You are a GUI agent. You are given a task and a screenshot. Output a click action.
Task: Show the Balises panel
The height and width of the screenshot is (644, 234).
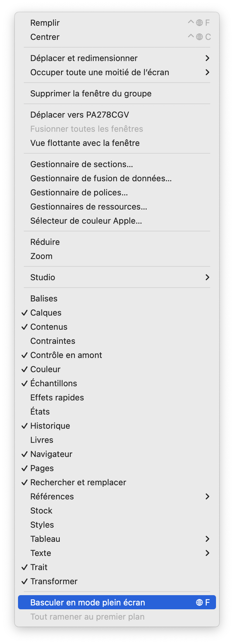click(44, 299)
